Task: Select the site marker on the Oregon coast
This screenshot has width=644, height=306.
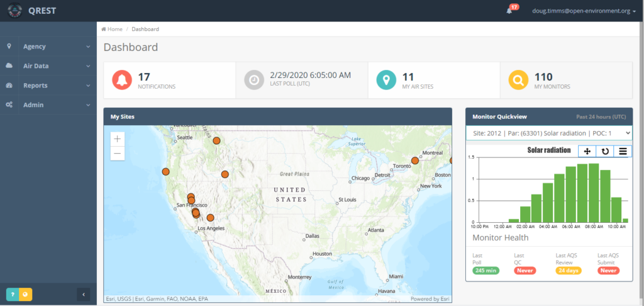Action: coord(165,171)
